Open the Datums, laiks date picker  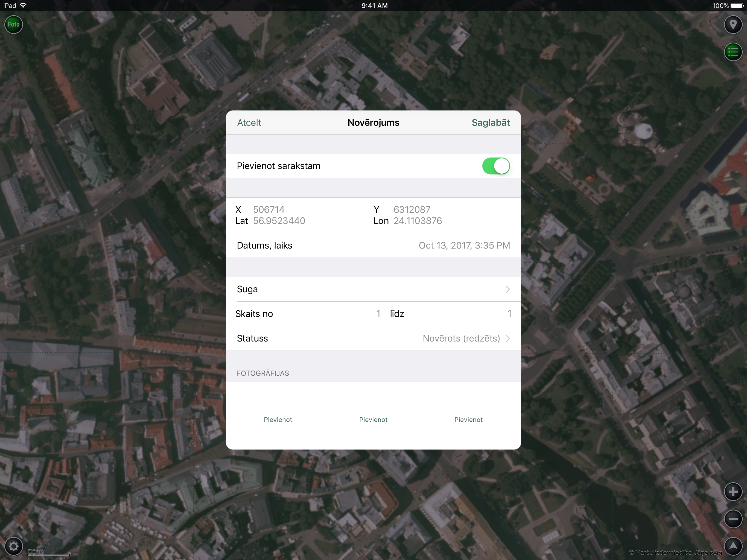coord(464,245)
